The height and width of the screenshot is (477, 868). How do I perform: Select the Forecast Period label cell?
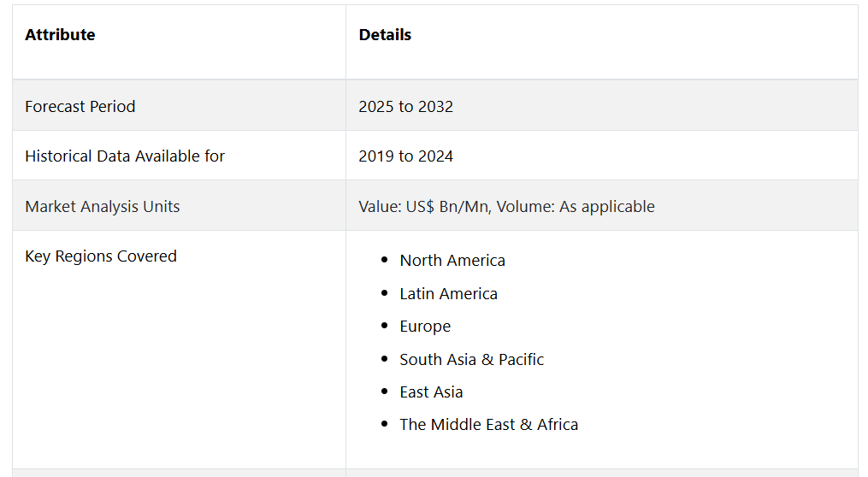click(80, 107)
